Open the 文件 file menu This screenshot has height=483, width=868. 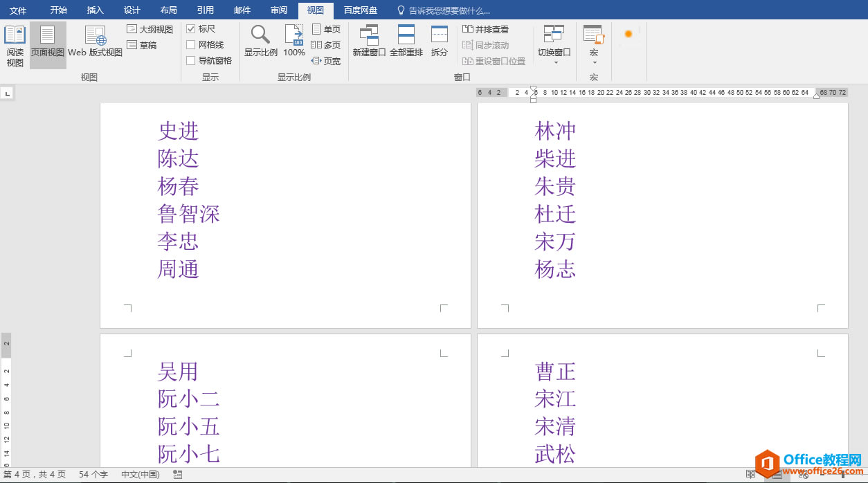pyautogui.click(x=18, y=10)
